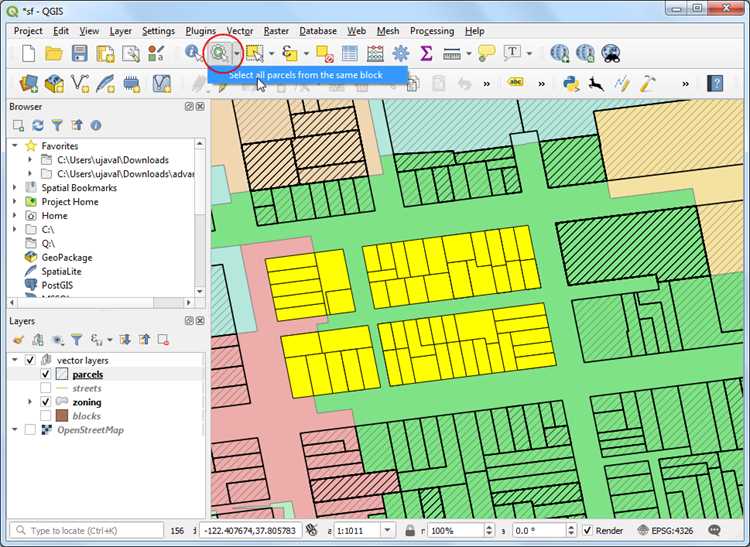Screen dimensions: 750x547
Task: Uncheck the zoning layer visibility
Action: 45,402
